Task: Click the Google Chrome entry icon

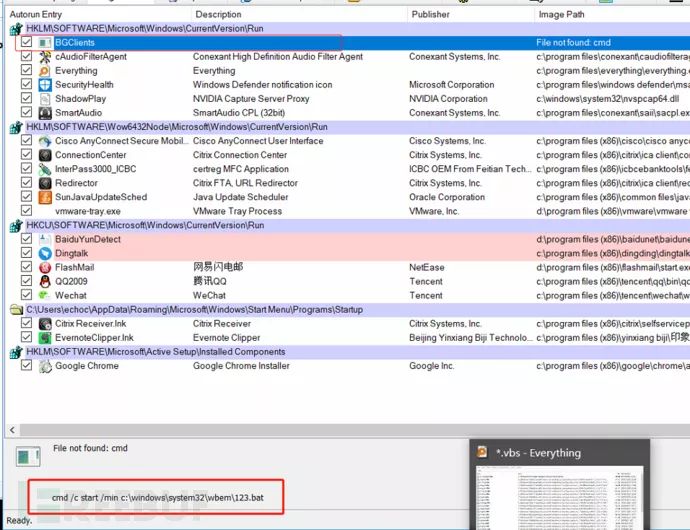Action: click(46, 366)
